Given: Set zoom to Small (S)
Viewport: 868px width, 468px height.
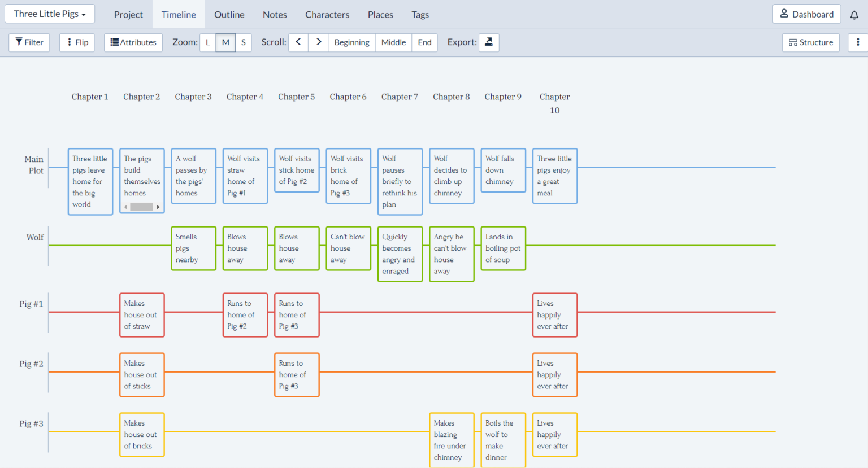Looking at the screenshot, I should (x=243, y=42).
